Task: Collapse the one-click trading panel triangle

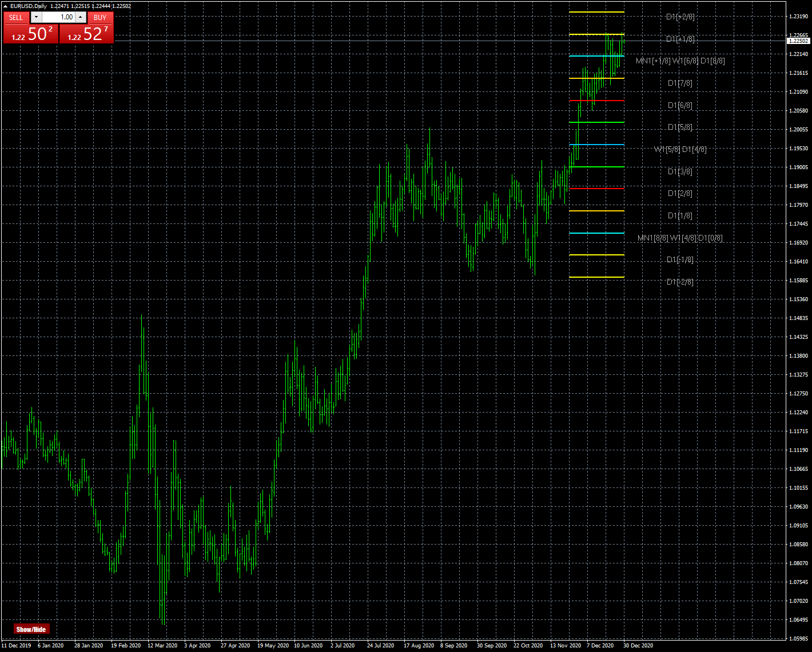Action: tap(5, 6)
